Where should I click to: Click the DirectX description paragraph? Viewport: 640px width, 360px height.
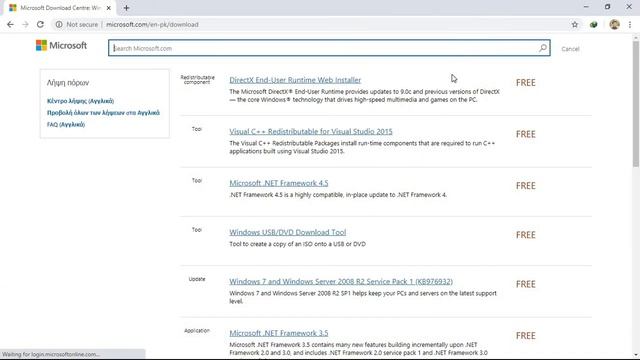tap(364, 96)
